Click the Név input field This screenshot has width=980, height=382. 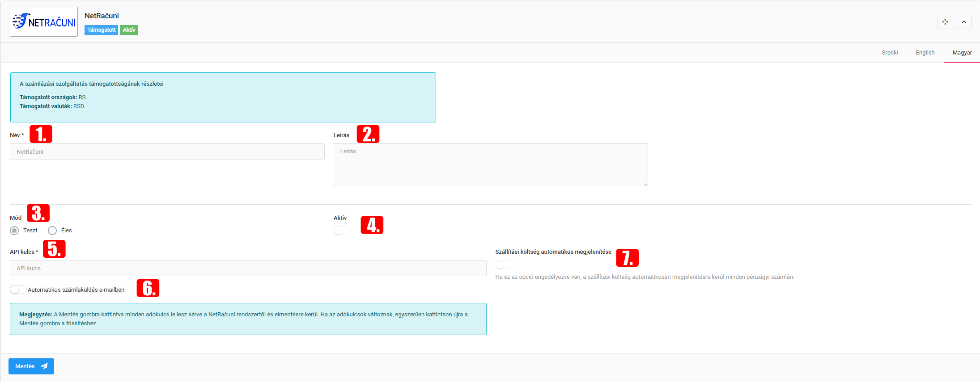167,151
